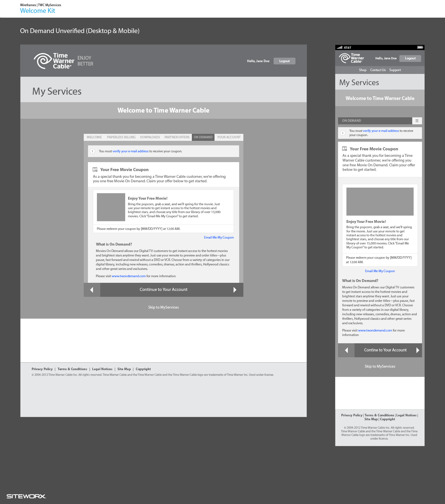Click the mobile movie coupon icon

click(344, 149)
